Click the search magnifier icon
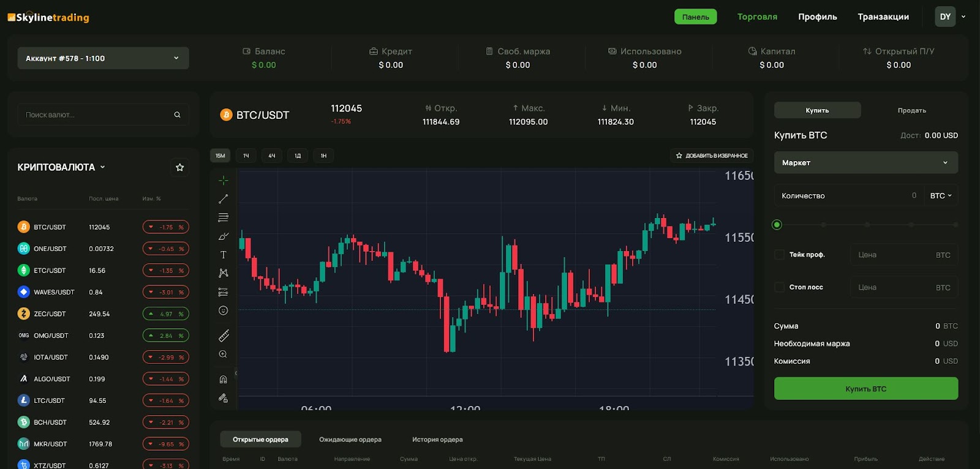 177,114
